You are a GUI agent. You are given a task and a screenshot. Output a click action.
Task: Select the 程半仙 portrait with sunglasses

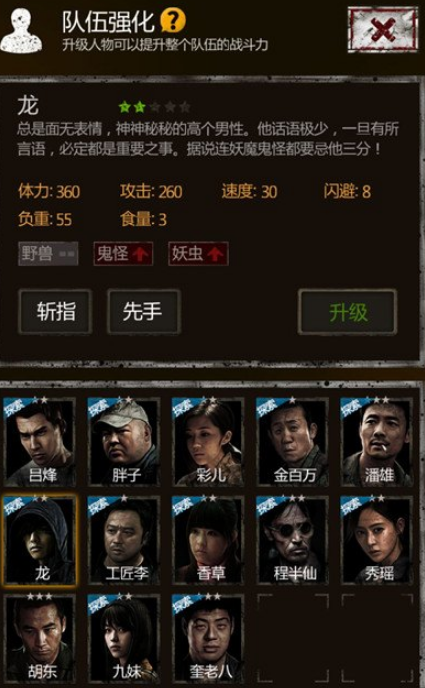[x=292, y=540]
